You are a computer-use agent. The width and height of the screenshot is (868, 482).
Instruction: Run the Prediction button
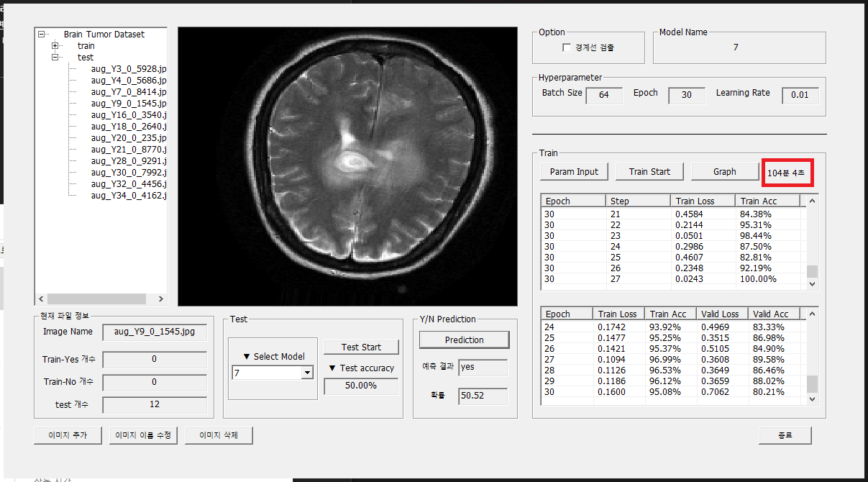[x=465, y=340]
